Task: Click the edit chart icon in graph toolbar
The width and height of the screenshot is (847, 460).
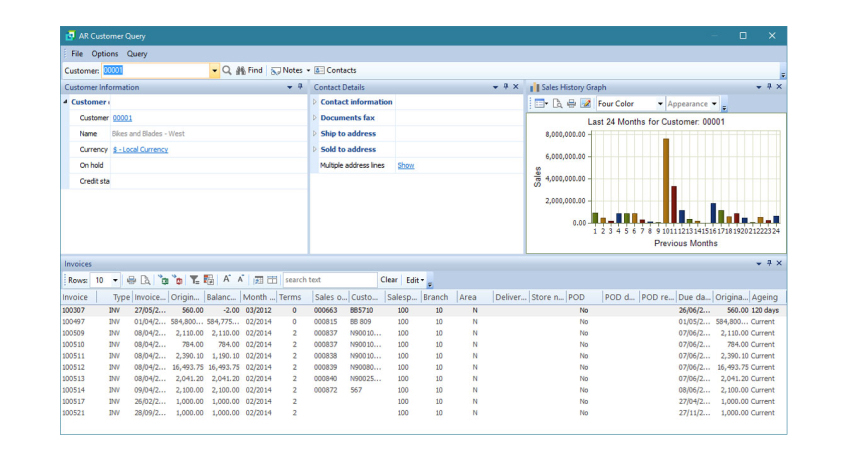Action: coord(586,104)
